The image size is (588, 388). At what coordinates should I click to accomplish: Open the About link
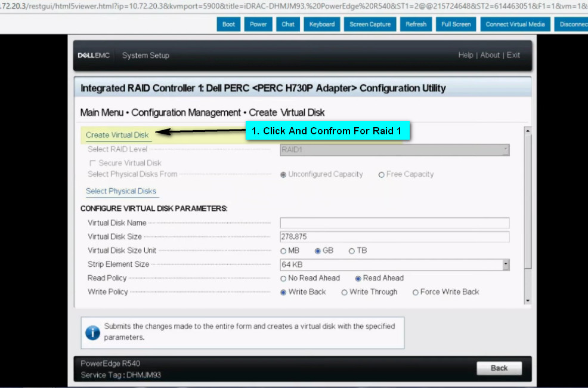[490, 55]
